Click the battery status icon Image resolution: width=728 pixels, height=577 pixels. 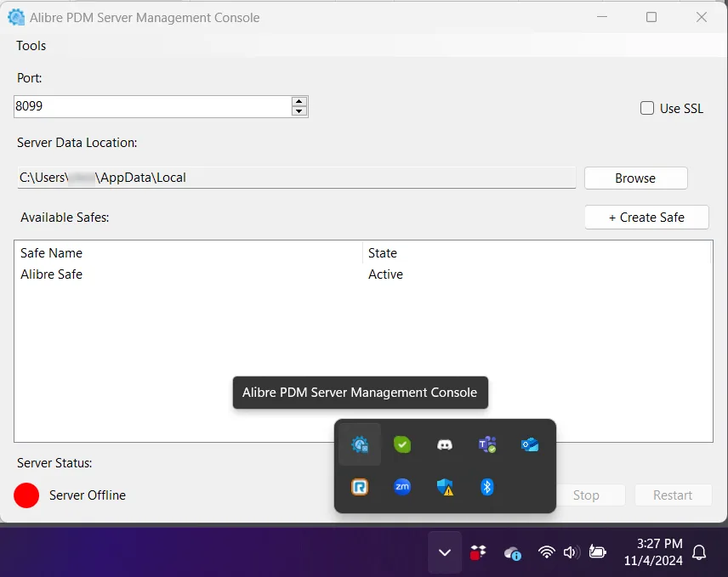coord(598,552)
